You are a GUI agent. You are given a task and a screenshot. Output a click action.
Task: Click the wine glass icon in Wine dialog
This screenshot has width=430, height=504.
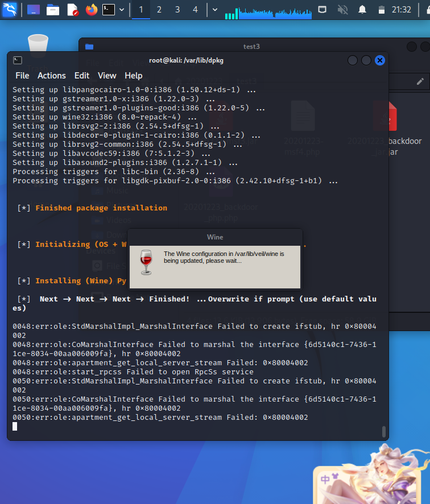tap(146, 262)
